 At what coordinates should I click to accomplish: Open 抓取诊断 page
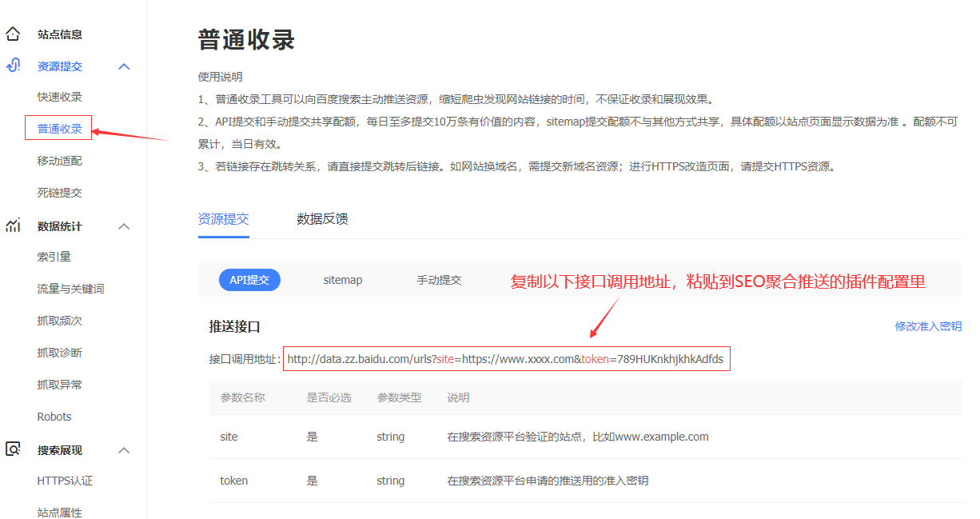(60, 353)
